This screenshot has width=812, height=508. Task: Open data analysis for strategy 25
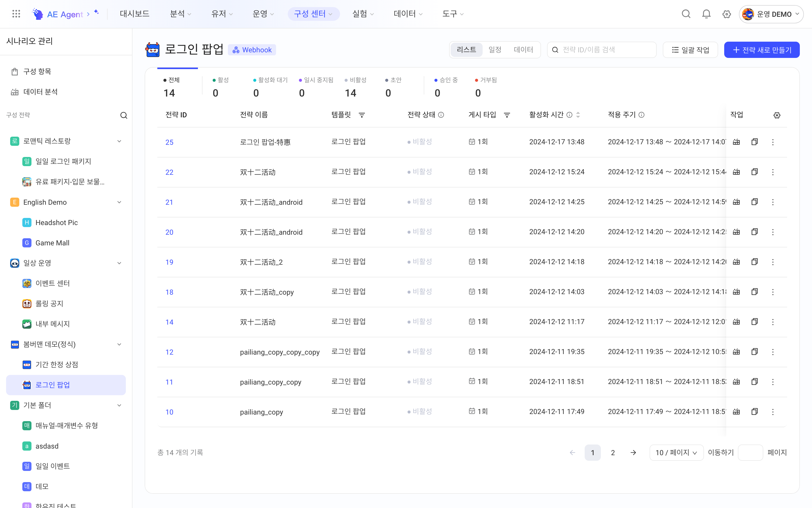(x=736, y=142)
